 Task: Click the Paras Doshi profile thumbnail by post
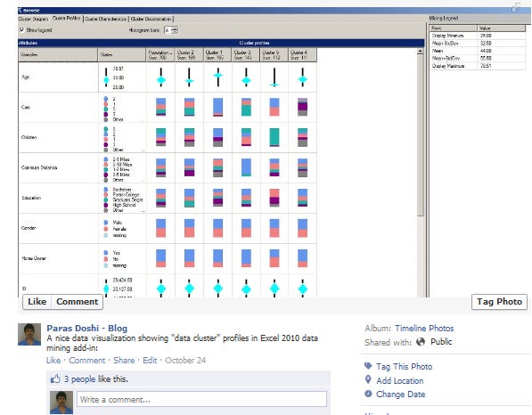click(x=29, y=334)
